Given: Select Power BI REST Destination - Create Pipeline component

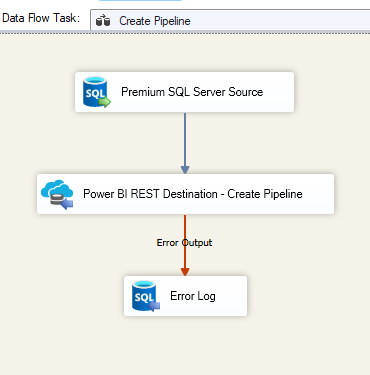Looking at the screenshot, I should (x=185, y=194).
